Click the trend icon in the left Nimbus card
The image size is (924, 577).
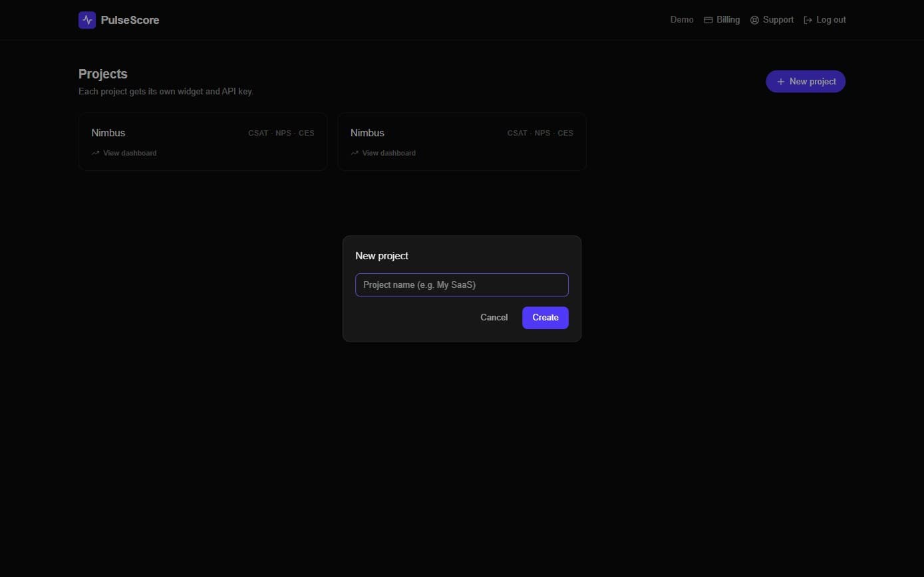coord(95,153)
